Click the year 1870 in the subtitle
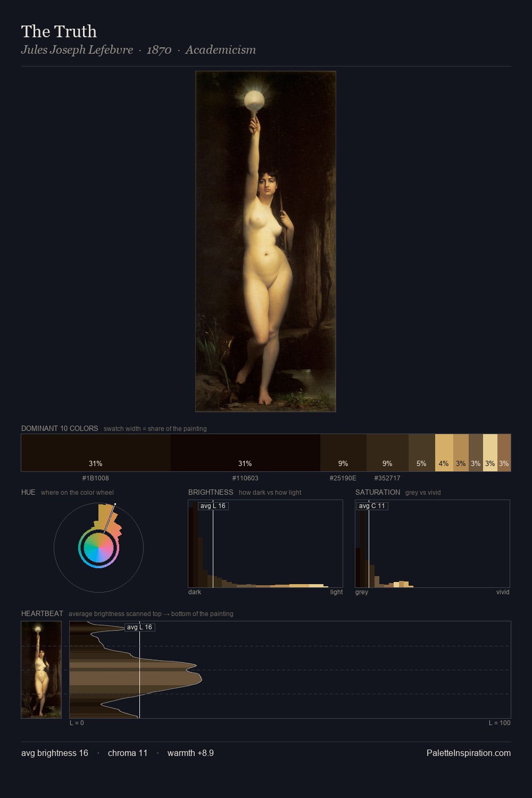Image resolution: width=532 pixels, height=798 pixels. click(159, 50)
